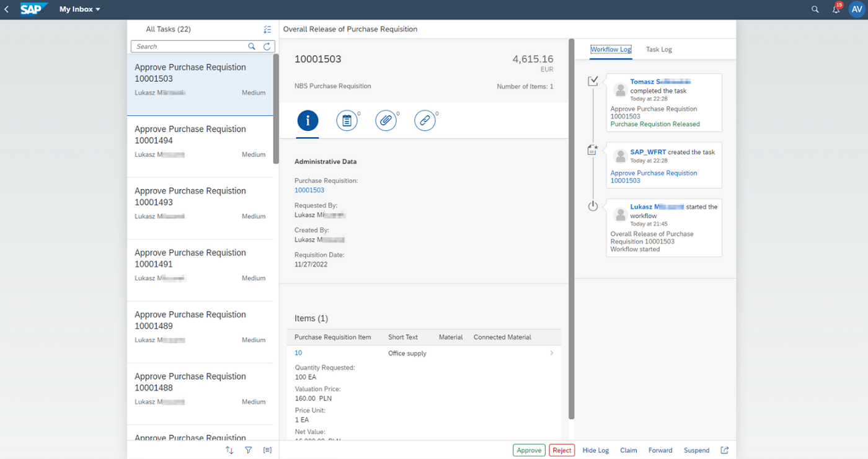Open the filter tasks icon
This screenshot has height=459, width=868.
248,450
